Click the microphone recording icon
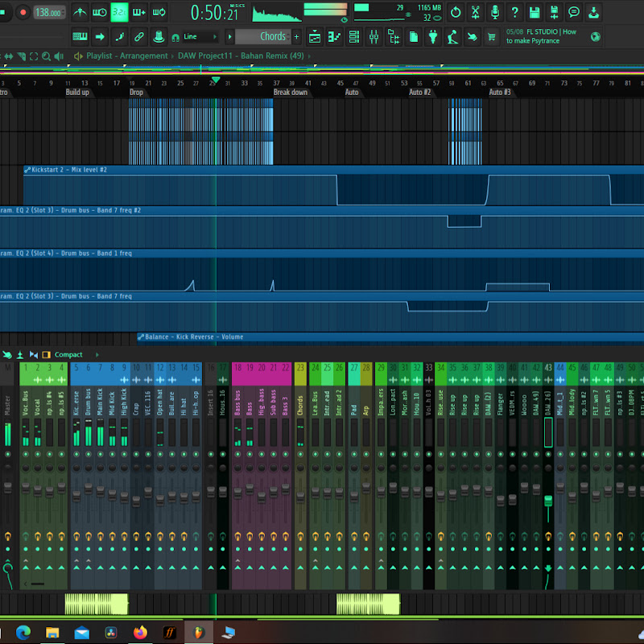This screenshot has height=644, width=644. coord(495,12)
